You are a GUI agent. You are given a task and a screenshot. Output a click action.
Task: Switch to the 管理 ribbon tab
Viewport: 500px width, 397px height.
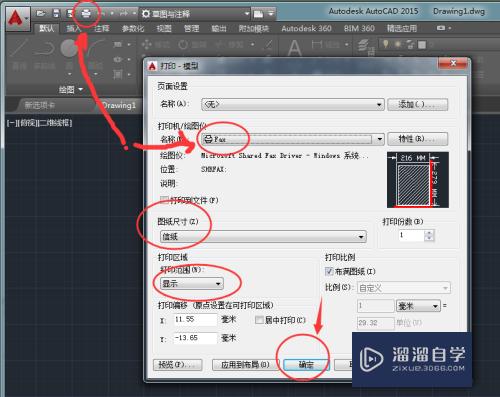(191, 29)
